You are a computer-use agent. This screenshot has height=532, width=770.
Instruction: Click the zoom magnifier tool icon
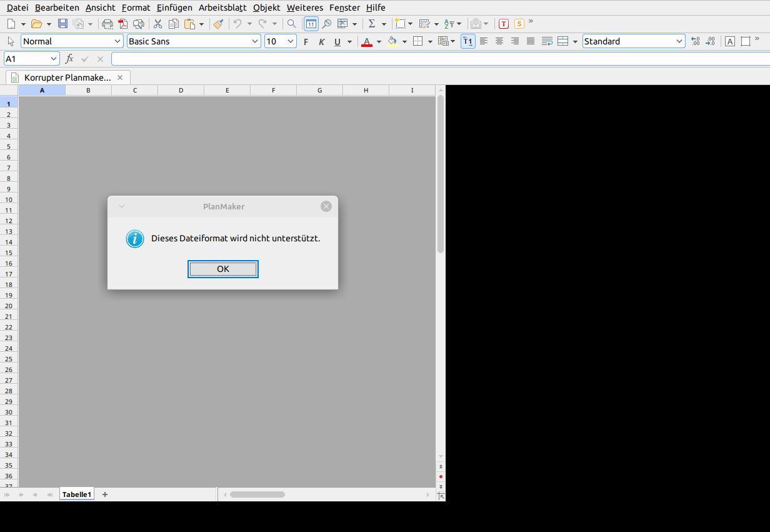[x=327, y=24]
